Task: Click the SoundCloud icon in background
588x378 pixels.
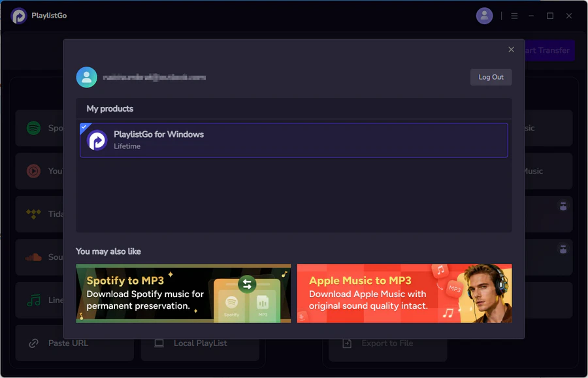Action: 33,257
